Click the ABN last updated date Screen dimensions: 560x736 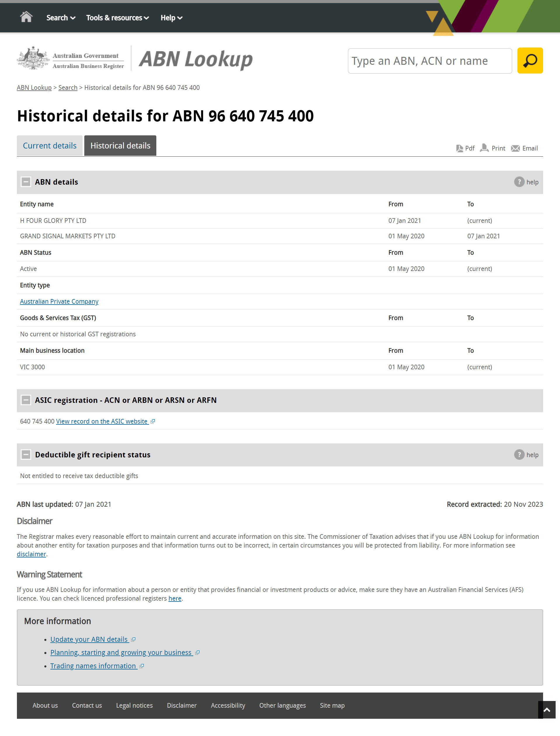click(x=93, y=504)
